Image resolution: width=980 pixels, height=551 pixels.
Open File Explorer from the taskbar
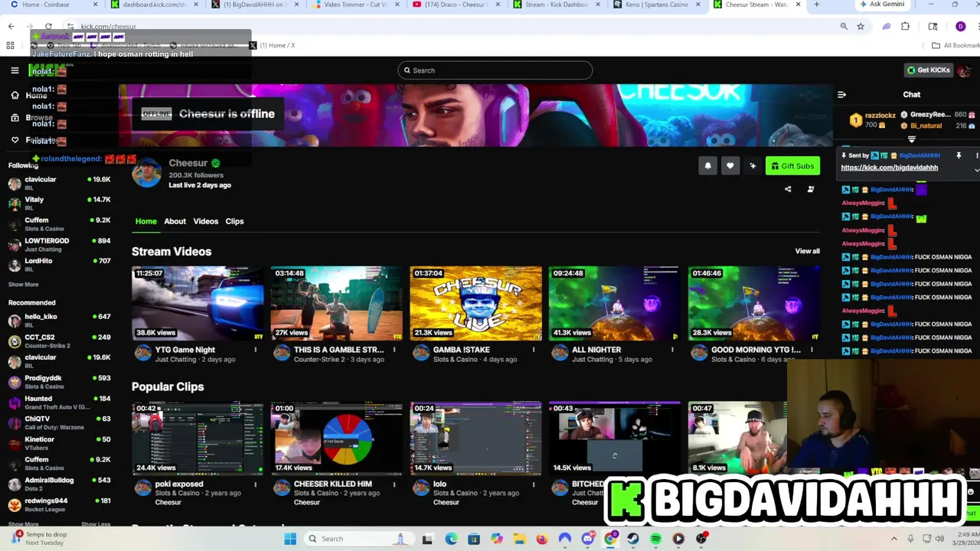[519, 539]
